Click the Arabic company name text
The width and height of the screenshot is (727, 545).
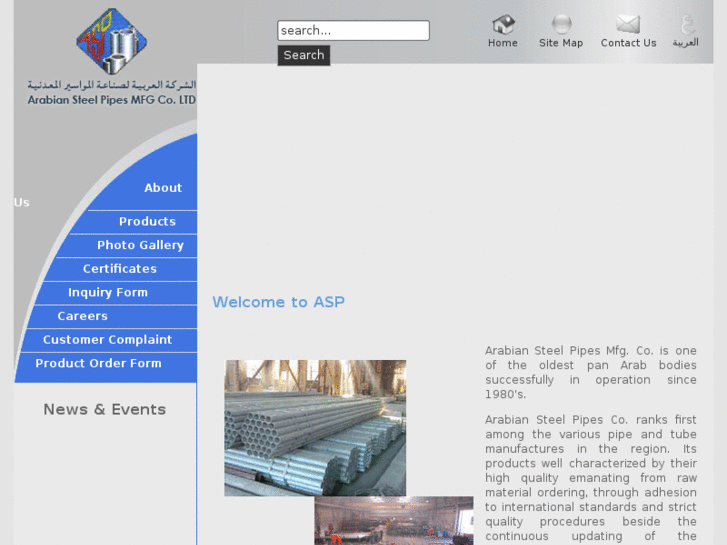coord(112,85)
